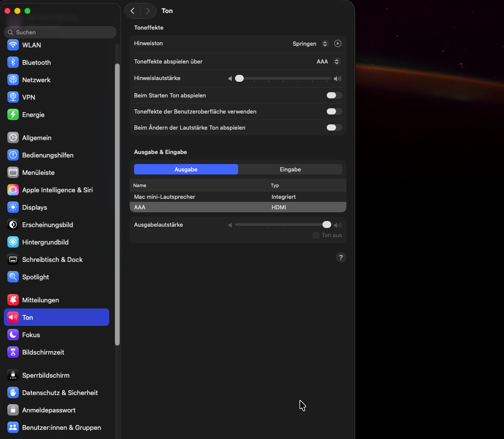
Task: Switch to the Eingabe tab
Action: (x=290, y=169)
